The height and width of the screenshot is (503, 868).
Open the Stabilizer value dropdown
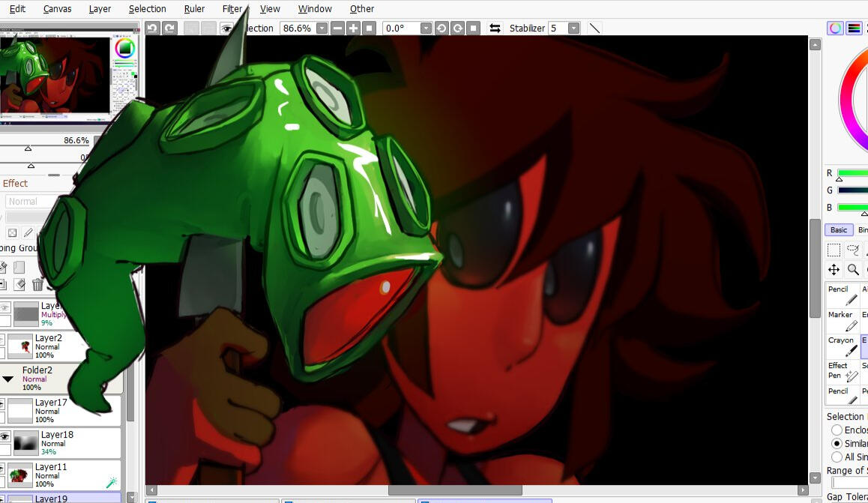[x=573, y=28]
